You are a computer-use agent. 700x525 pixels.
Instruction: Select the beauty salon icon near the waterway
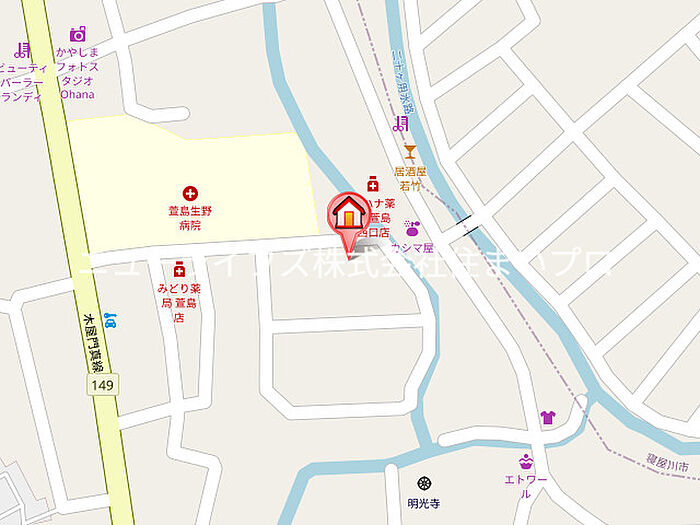click(x=401, y=124)
